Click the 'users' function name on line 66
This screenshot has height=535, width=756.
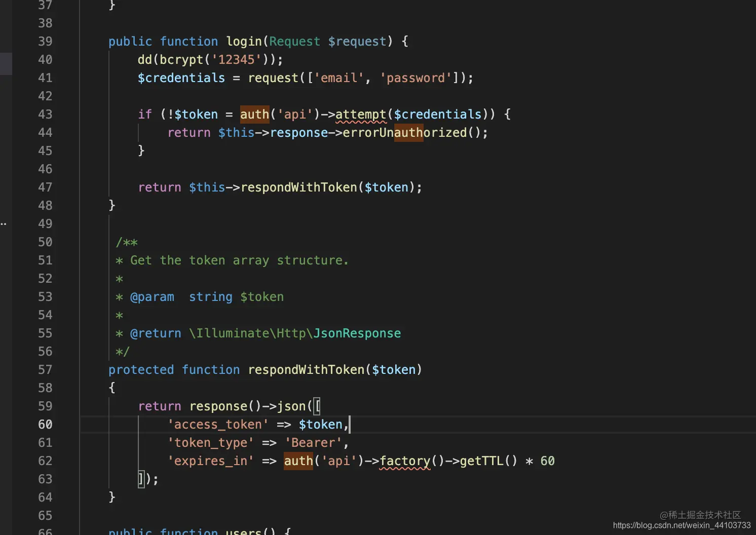tap(243, 531)
